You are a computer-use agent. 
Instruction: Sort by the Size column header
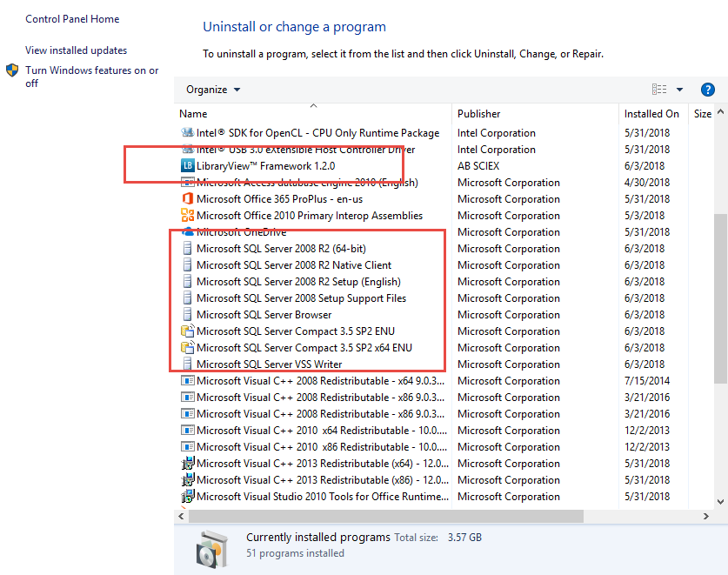point(703,114)
